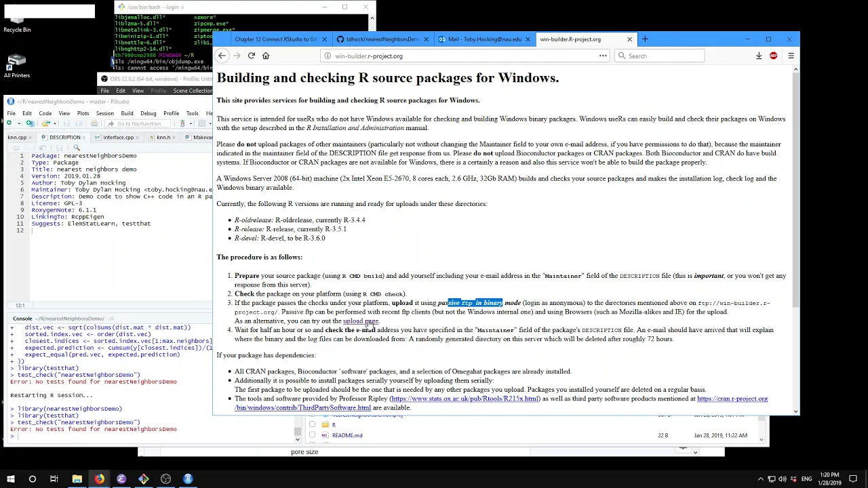Image resolution: width=868 pixels, height=488 pixels.
Task: Switch to the knn.h editor tab
Action: pyautogui.click(x=163, y=138)
